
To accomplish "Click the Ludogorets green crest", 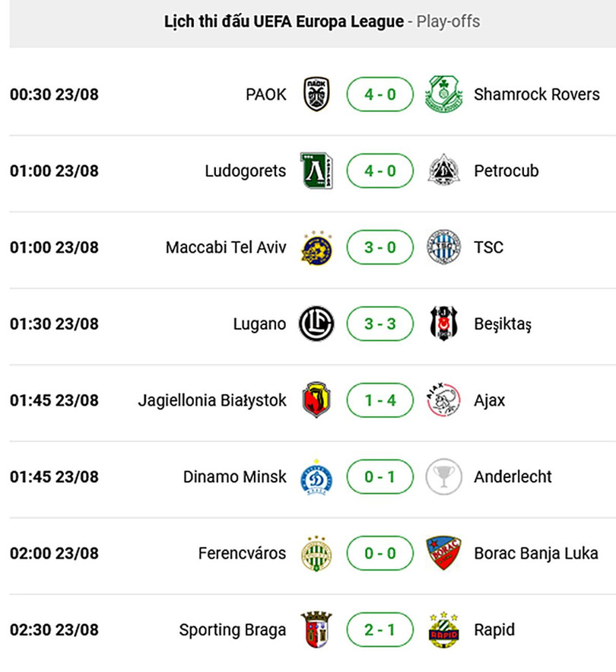I will (316, 170).
